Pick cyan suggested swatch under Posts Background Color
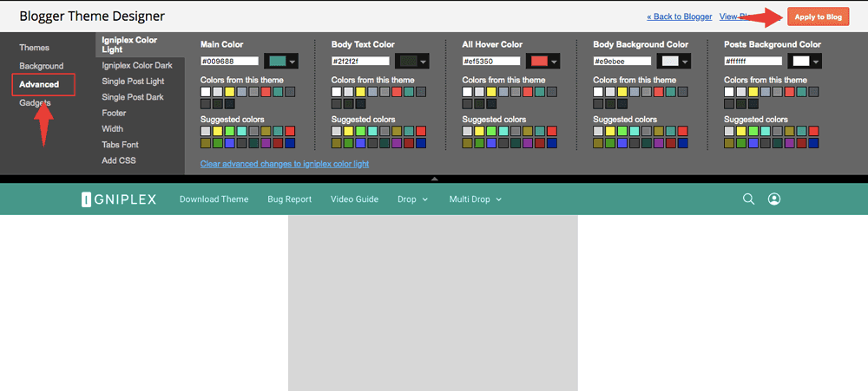Image resolution: width=868 pixels, height=391 pixels. [x=766, y=131]
